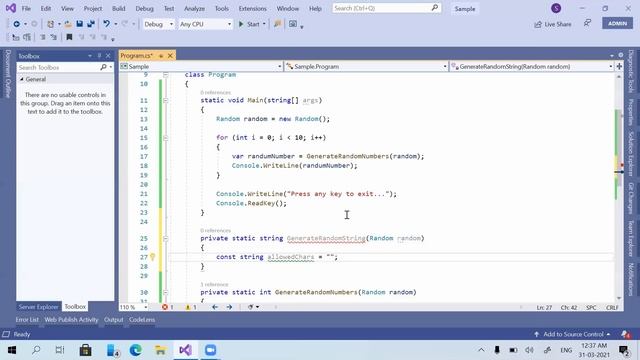
Task: Open Microsoft Edge from taskbar
Action: [x=136, y=350]
